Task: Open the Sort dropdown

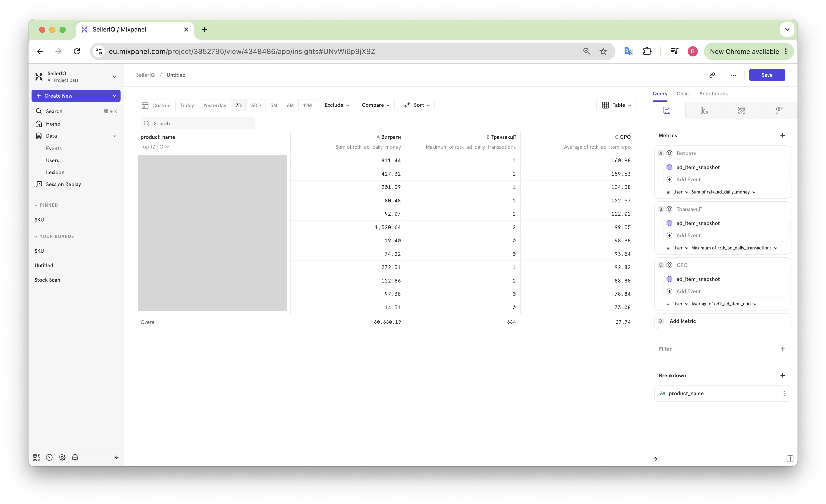Action: coord(416,105)
